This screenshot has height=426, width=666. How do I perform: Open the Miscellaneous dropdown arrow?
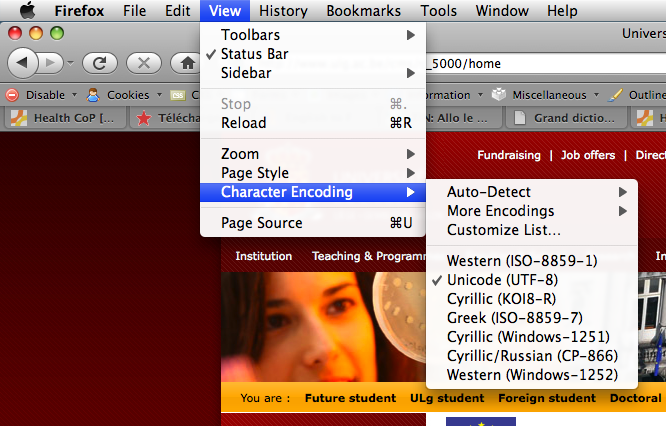point(596,95)
